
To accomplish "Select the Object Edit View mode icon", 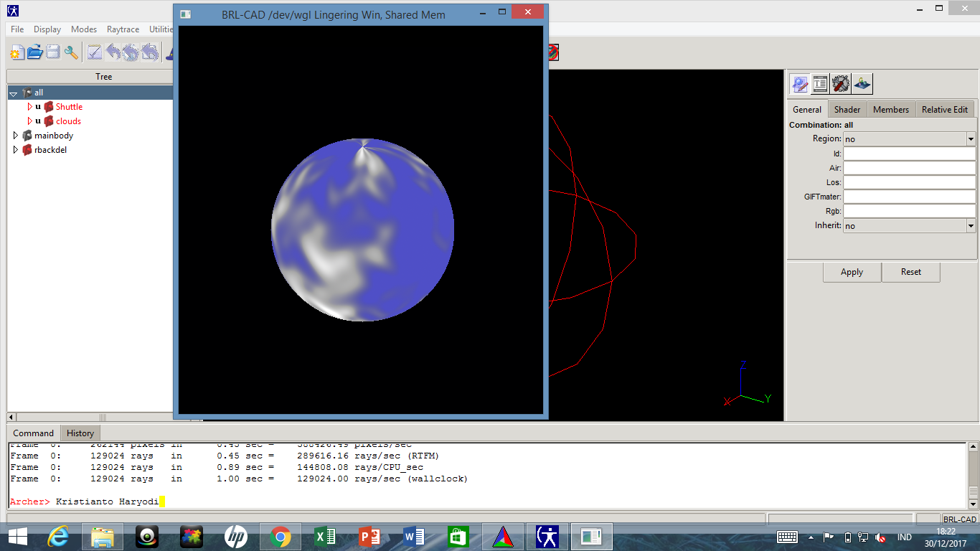I will pyautogui.click(x=800, y=83).
